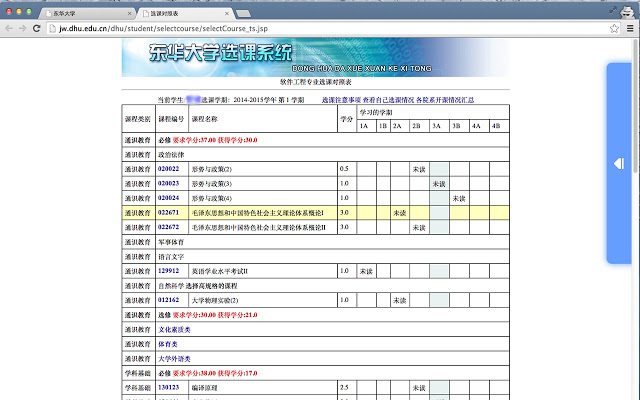Click 未读 in the 129912 row
The image size is (640, 400).
pyautogui.click(x=366, y=271)
